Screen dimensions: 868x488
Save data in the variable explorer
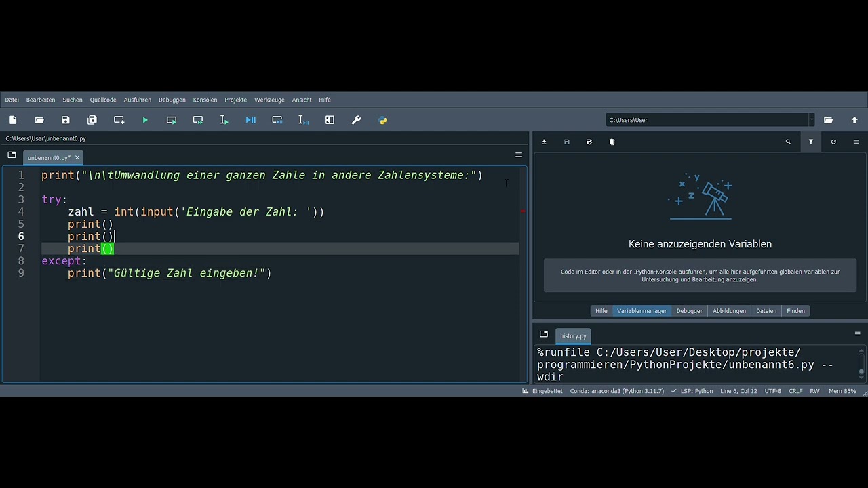click(567, 142)
